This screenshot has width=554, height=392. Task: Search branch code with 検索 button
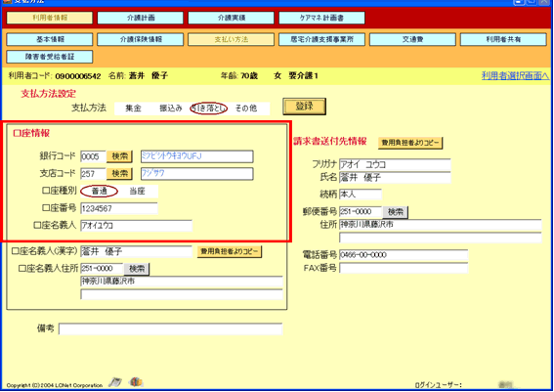tap(120, 174)
